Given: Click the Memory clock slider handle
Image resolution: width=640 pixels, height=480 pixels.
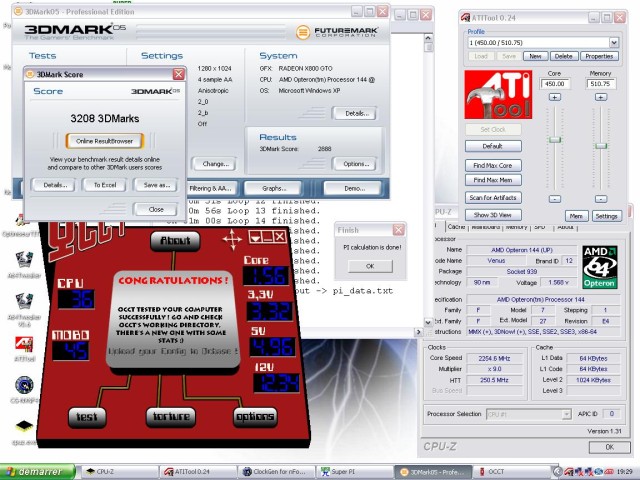Looking at the screenshot, I should tap(600, 146).
